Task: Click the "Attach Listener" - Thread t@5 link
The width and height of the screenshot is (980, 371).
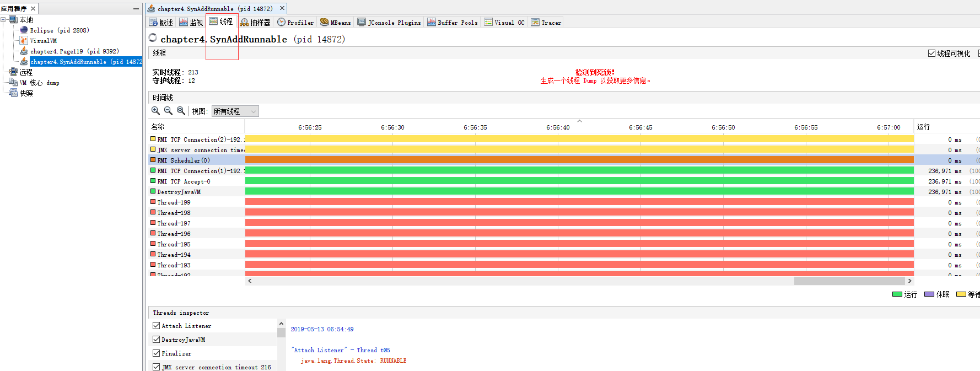Action: coord(340,350)
